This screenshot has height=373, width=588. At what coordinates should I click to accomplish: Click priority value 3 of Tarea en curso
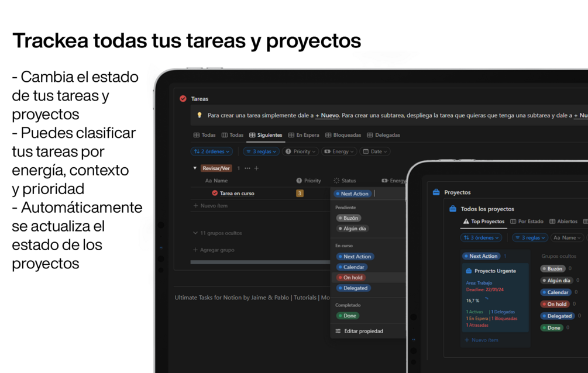pyautogui.click(x=300, y=193)
